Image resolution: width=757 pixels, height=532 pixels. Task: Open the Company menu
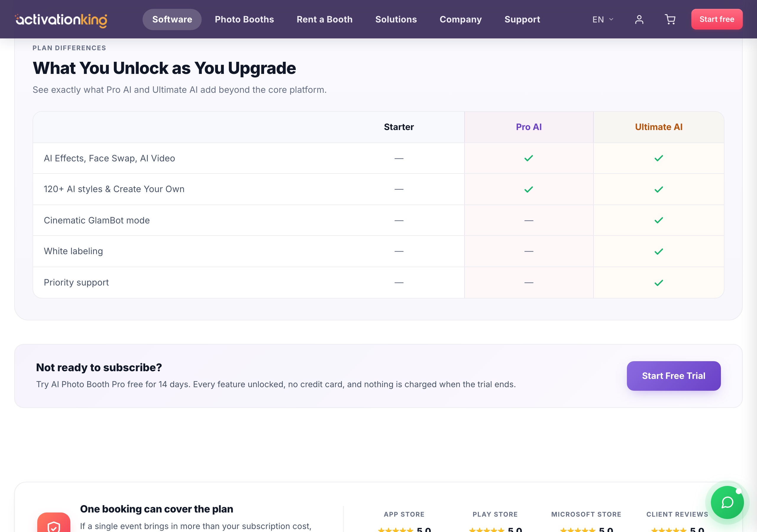461,20
